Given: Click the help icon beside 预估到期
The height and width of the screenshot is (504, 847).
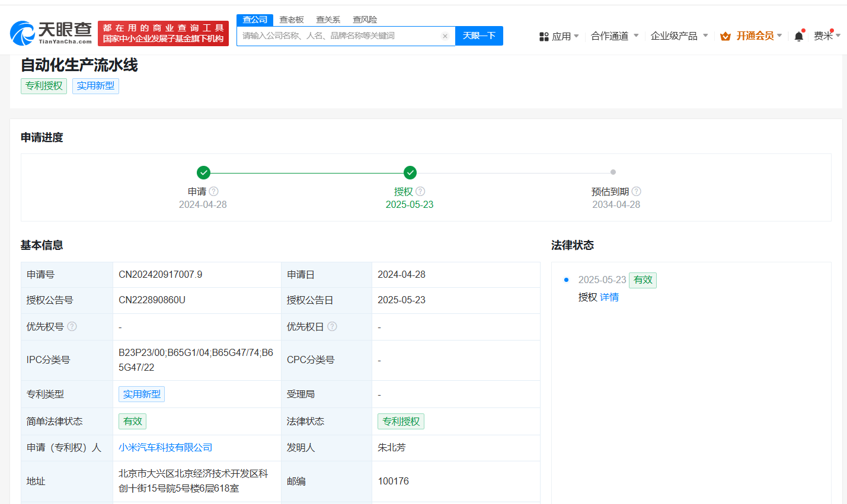Looking at the screenshot, I should point(637,191).
